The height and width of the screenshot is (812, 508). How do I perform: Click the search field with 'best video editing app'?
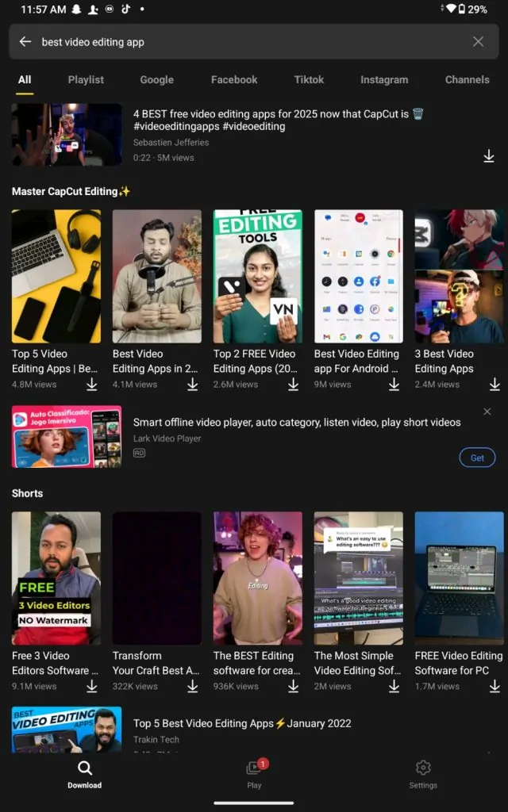(x=254, y=42)
